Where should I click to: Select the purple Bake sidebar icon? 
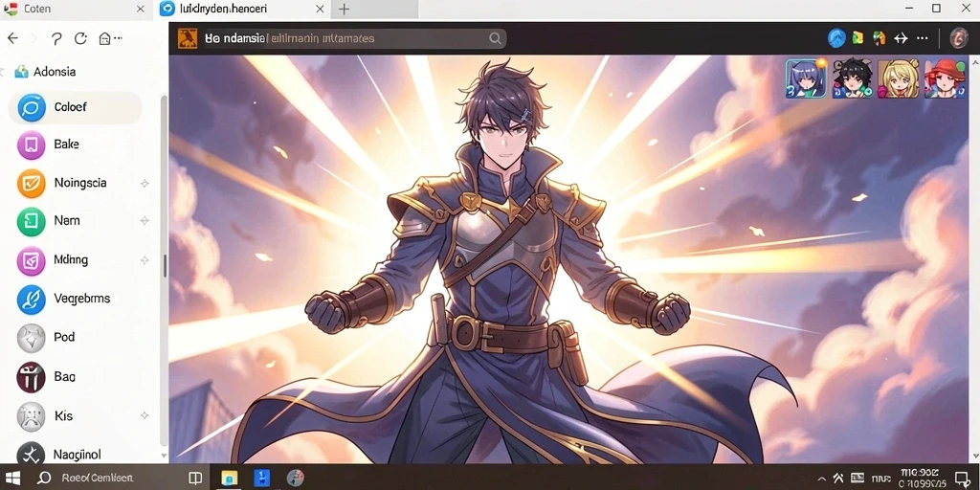tap(32, 145)
